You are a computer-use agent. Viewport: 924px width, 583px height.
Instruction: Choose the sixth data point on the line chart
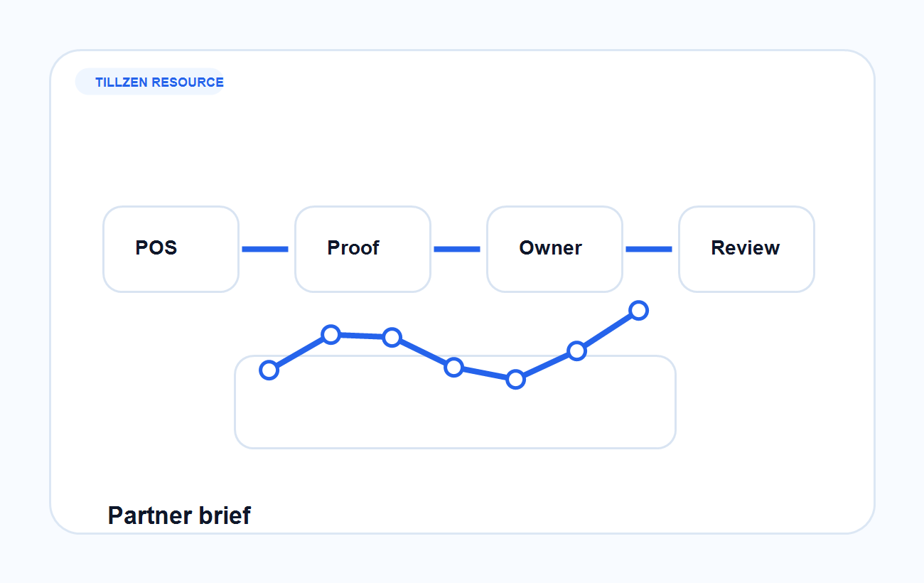click(576, 351)
